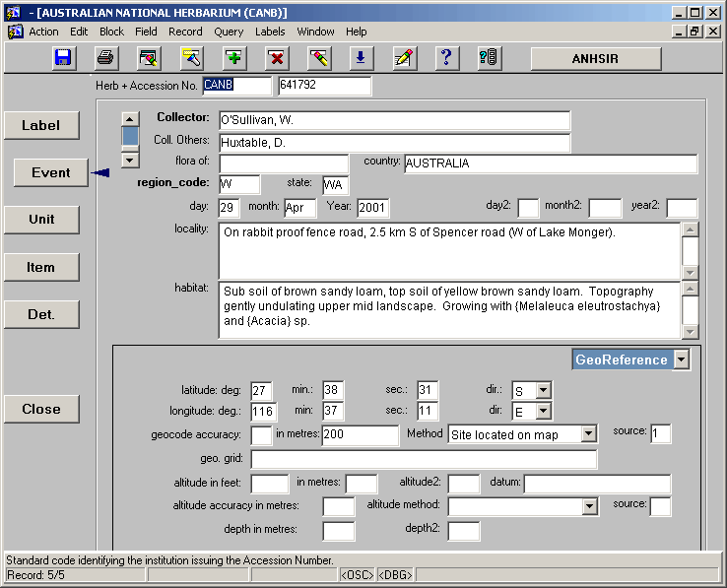Click the rightmost help-list toolbar icon
Screen dimensions: 727x588
[488, 57]
